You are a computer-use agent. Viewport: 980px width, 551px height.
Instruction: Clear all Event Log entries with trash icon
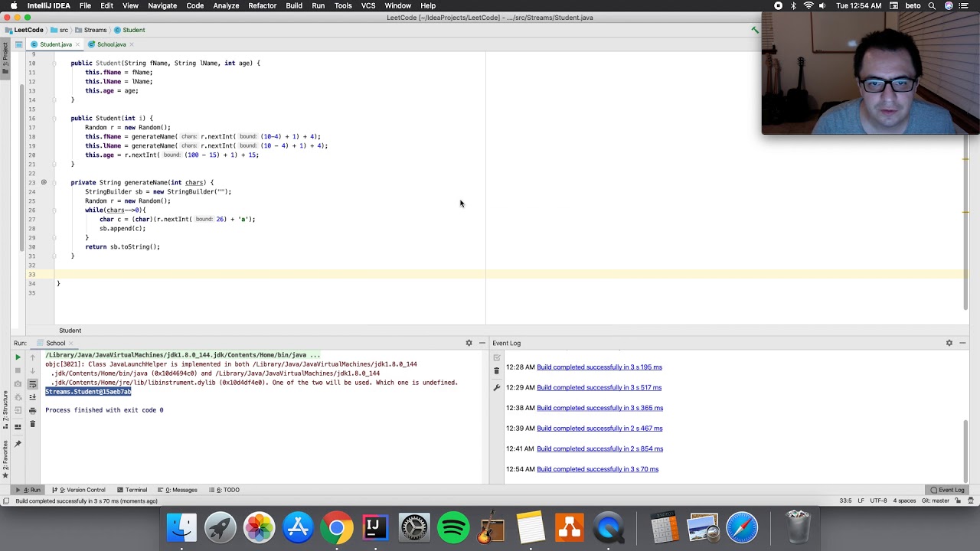[x=496, y=371]
